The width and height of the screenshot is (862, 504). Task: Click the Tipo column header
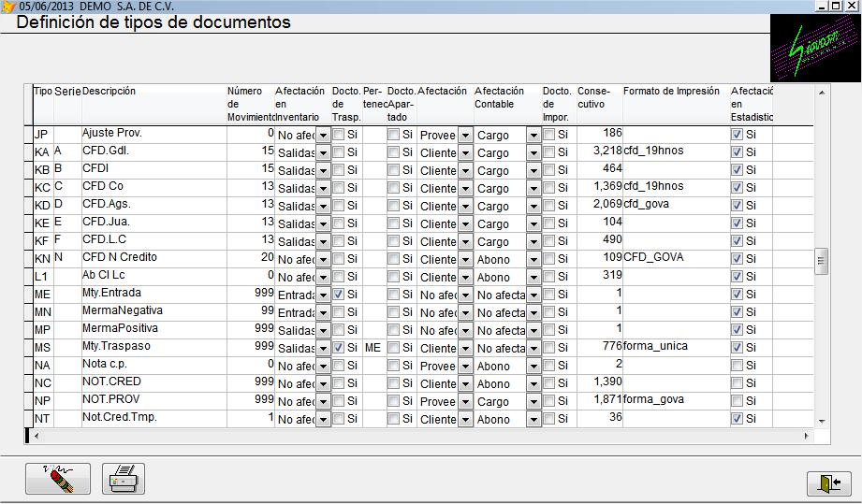(x=43, y=105)
